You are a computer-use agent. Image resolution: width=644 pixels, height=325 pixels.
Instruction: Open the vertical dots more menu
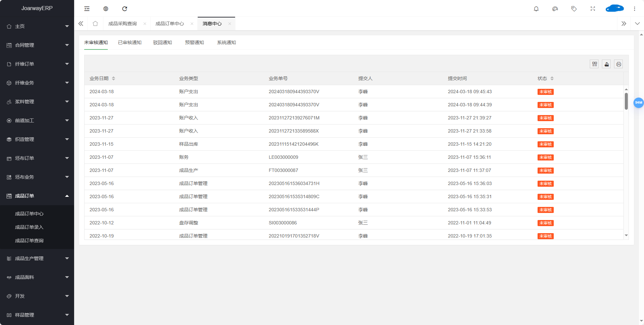(635, 9)
